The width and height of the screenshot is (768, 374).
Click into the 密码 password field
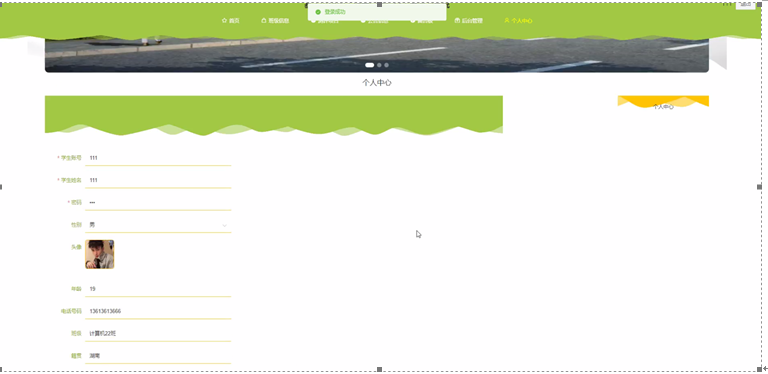coord(158,203)
